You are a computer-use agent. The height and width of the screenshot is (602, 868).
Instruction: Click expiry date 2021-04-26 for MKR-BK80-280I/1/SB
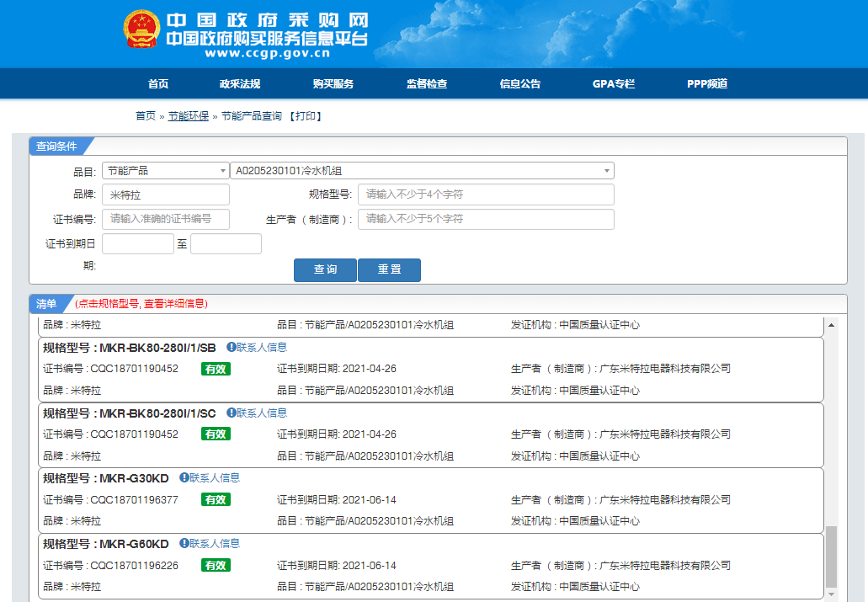pos(370,369)
